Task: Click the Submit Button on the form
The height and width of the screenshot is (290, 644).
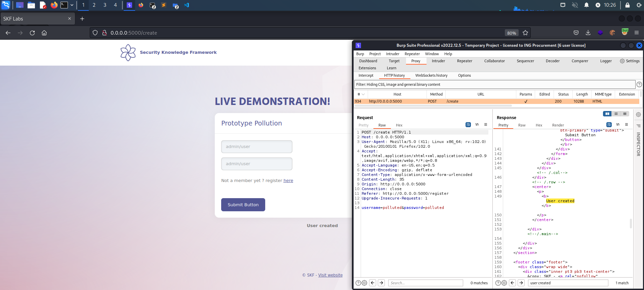Action: (243, 205)
